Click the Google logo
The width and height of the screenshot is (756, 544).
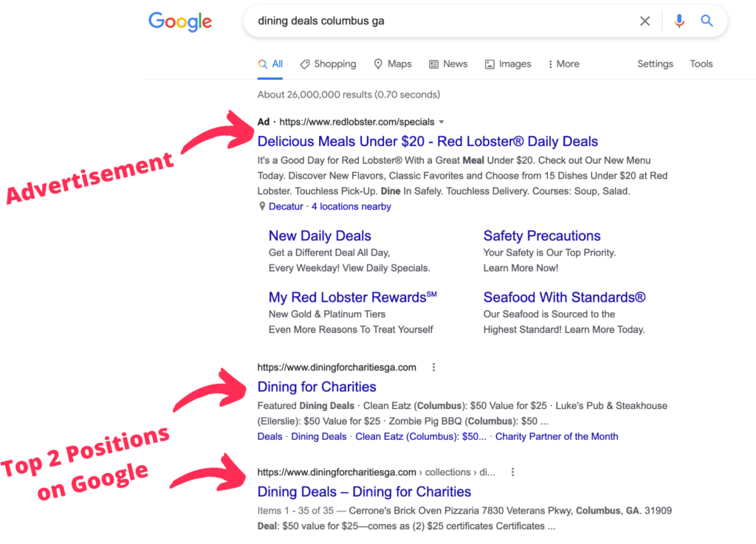click(x=180, y=21)
